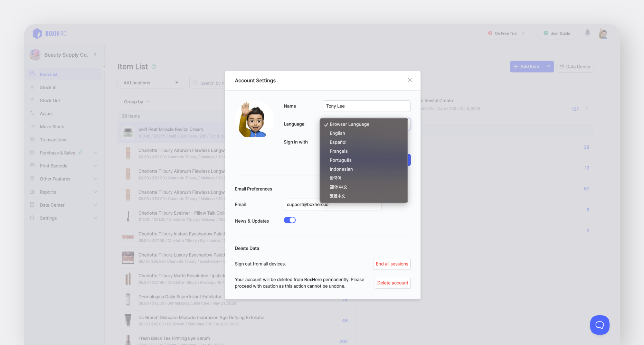Image resolution: width=644 pixels, height=345 pixels.
Task: Click the Name input field
Action: 367,106
